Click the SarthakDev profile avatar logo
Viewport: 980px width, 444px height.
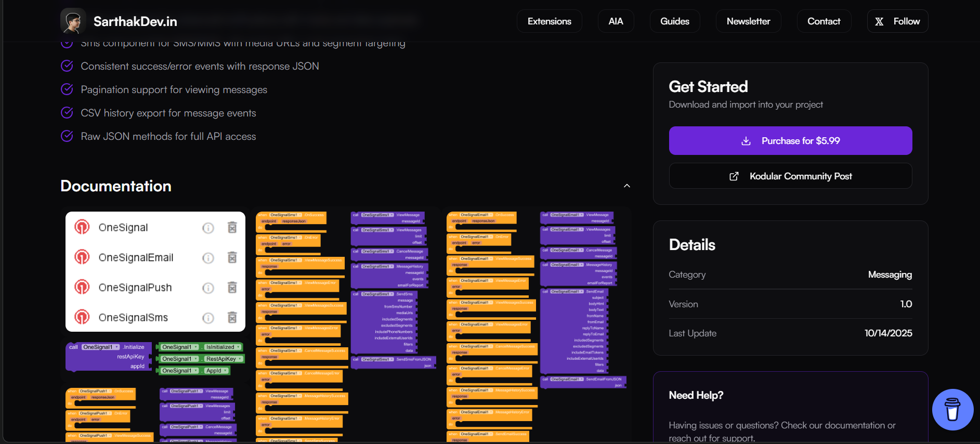[73, 21]
